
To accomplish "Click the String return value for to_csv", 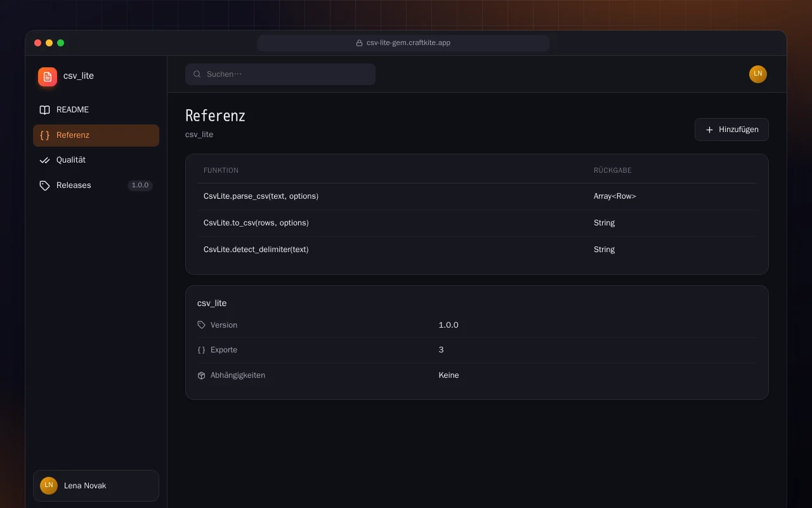I will pos(604,223).
